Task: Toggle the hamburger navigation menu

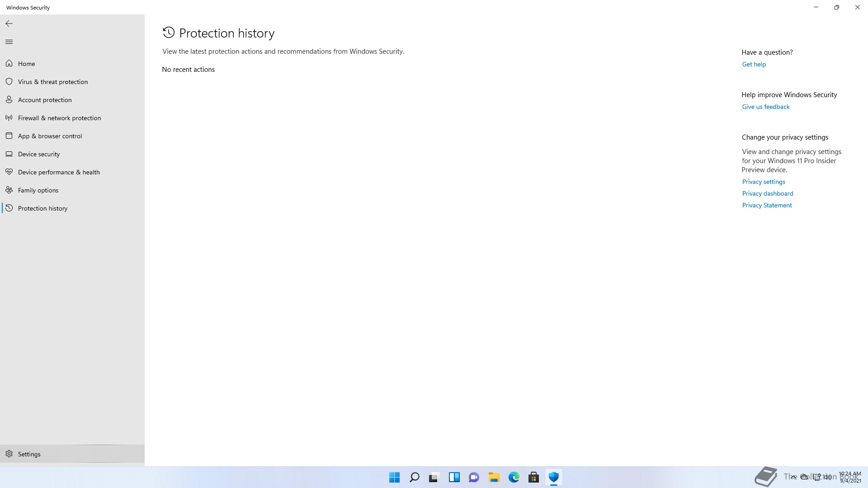Action: tap(9, 42)
